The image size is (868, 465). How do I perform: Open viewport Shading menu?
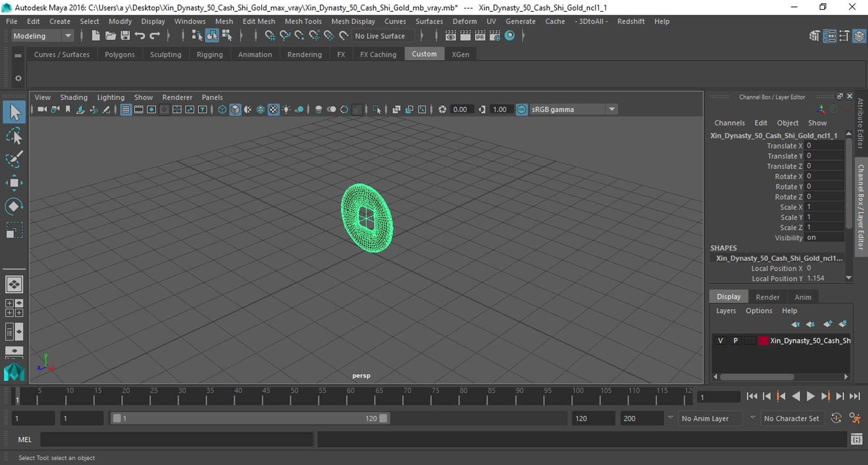click(74, 97)
